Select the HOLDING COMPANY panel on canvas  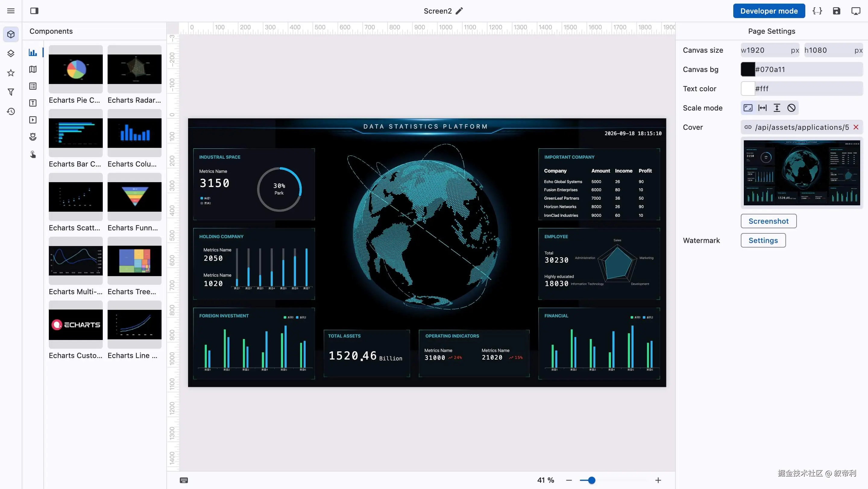254,264
